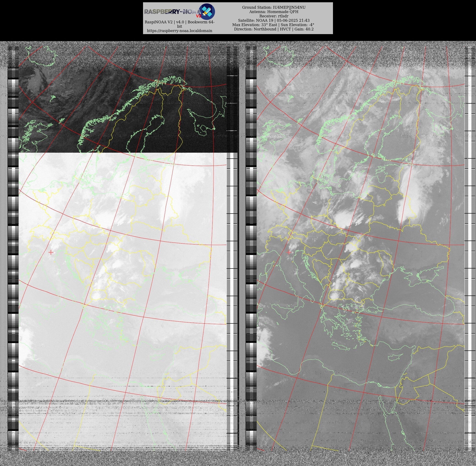476x466 pixels.
Task: Click 'Direction: Northbound | HVCT | Gain: 40.2' text
Action: point(274,29)
